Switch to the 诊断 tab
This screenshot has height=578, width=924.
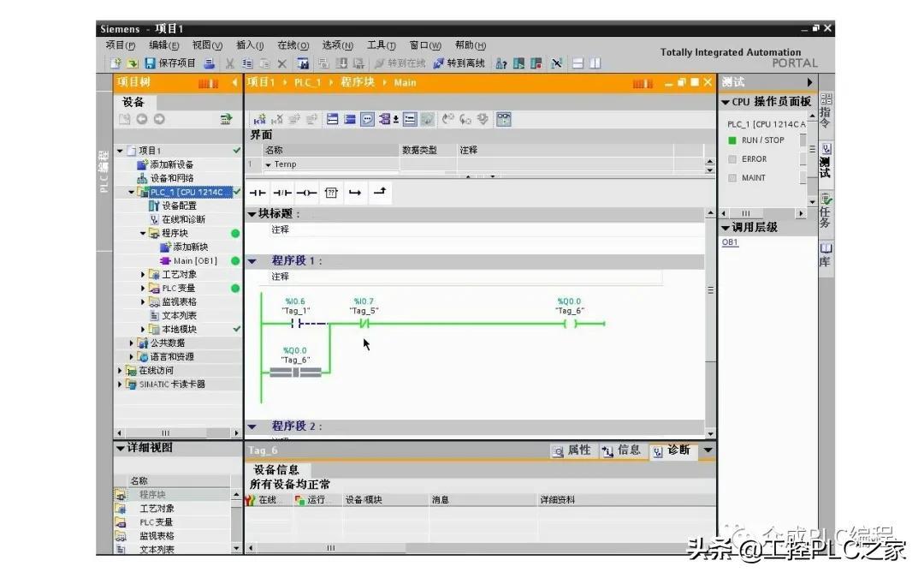672,450
